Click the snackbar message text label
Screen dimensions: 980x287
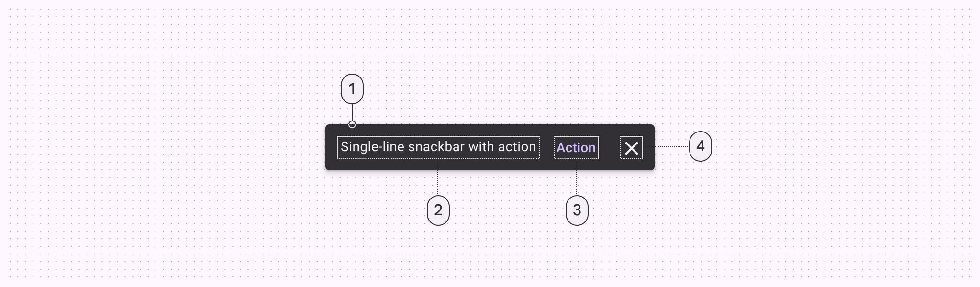pyautogui.click(x=438, y=147)
